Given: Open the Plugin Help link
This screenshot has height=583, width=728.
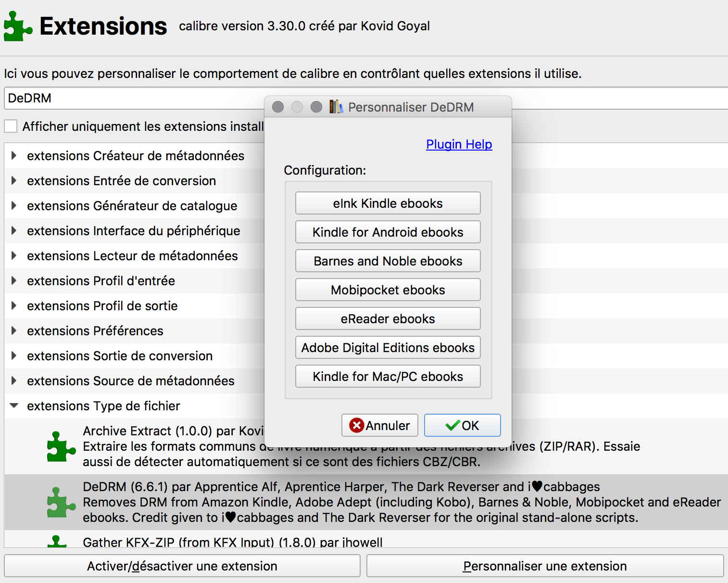Looking at the screenshot, I should point(459,144).
